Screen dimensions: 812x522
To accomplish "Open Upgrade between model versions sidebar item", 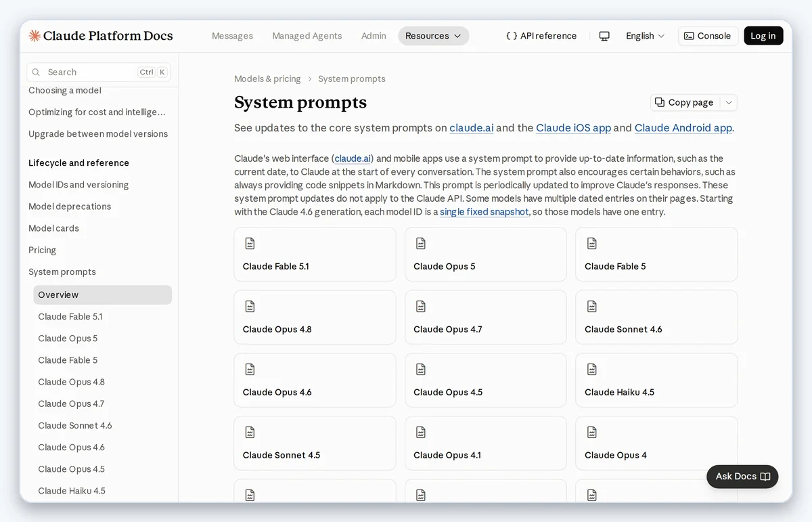I will [98, 134].
